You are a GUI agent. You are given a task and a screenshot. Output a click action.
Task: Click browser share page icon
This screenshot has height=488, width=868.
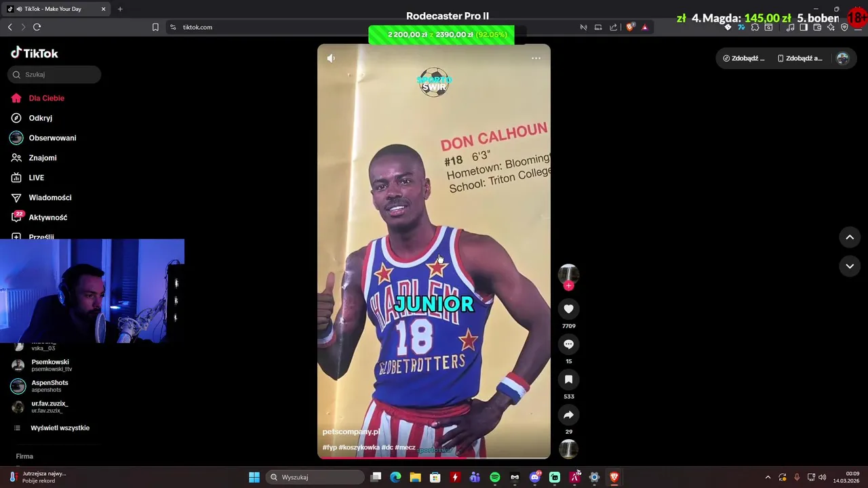click(x=613, y=27)
